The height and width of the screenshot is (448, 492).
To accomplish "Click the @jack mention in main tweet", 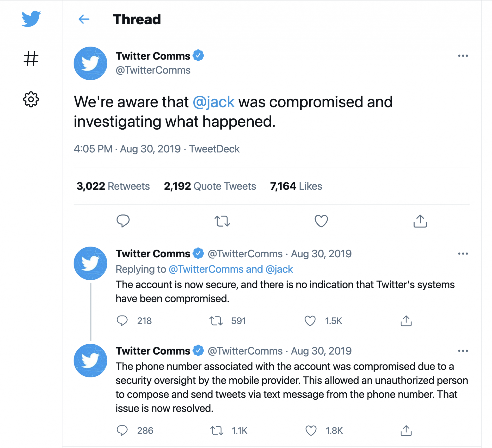I will [x=214, y=102].
